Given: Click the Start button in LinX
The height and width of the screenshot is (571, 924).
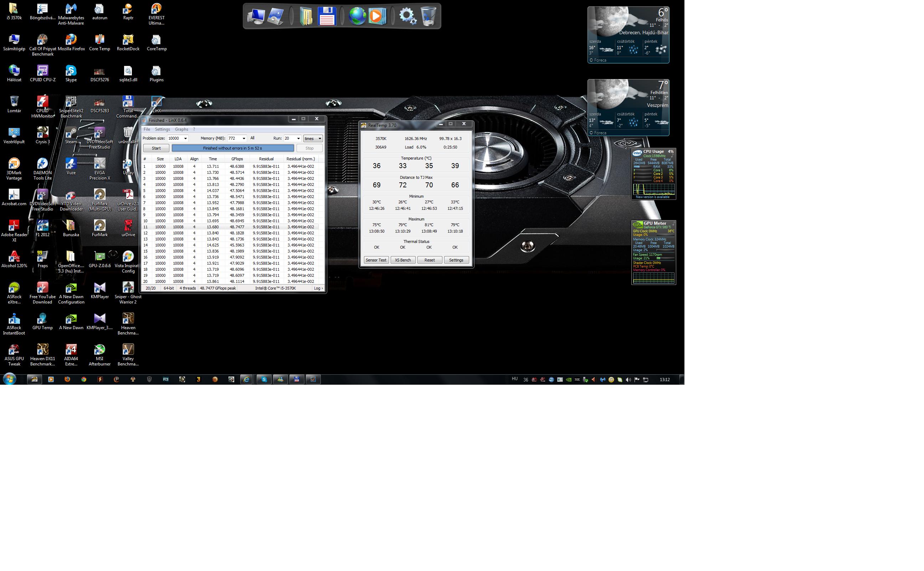Looking at the screenshot, I should click(x=156, y=149).
